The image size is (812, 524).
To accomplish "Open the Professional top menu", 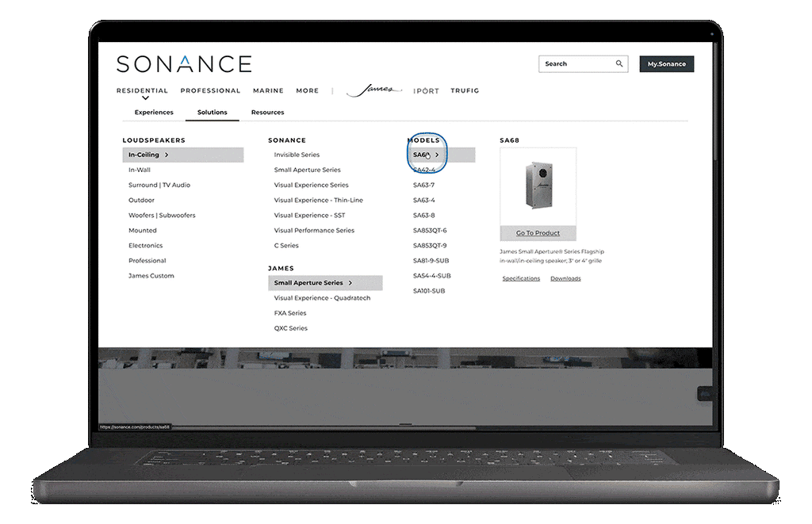I will click(x=210, y=91).
